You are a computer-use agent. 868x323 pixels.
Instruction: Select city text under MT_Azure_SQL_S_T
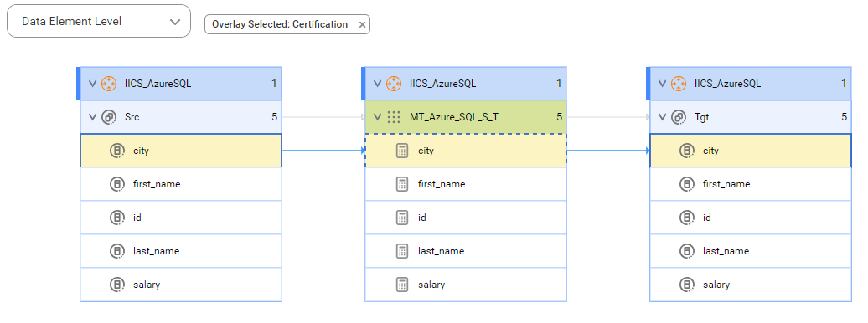click(x=426, y=151)
